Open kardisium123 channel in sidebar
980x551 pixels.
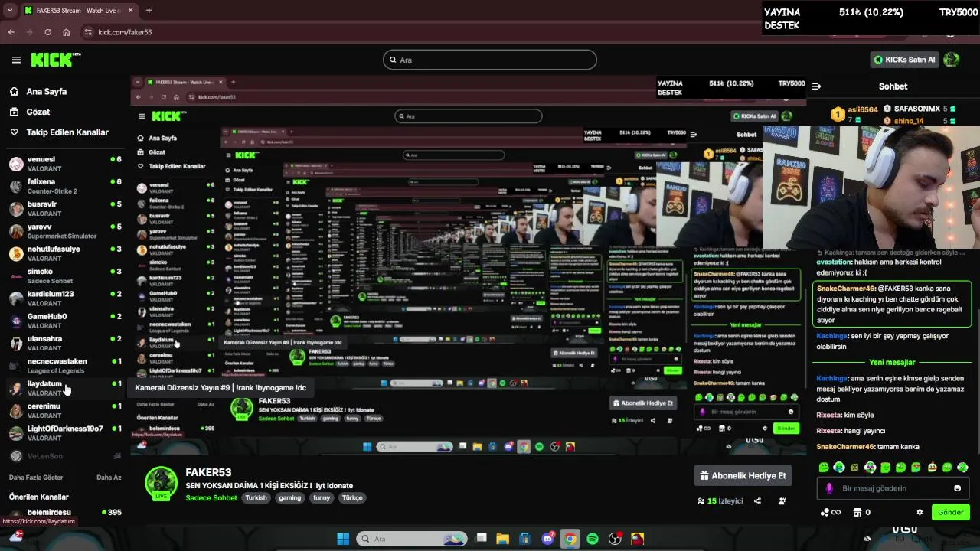[64, 298]
